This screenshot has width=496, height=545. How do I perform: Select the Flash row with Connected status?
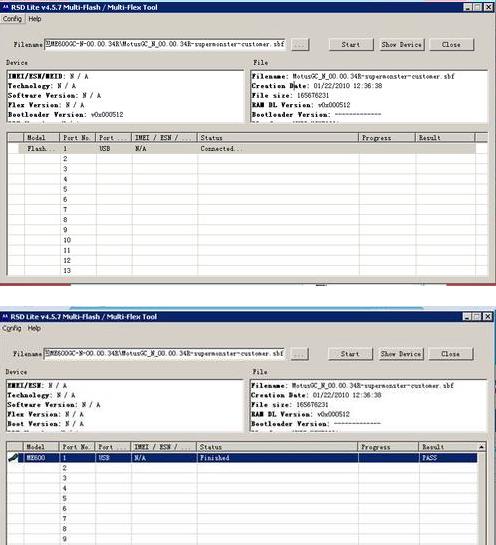point(242,148)
